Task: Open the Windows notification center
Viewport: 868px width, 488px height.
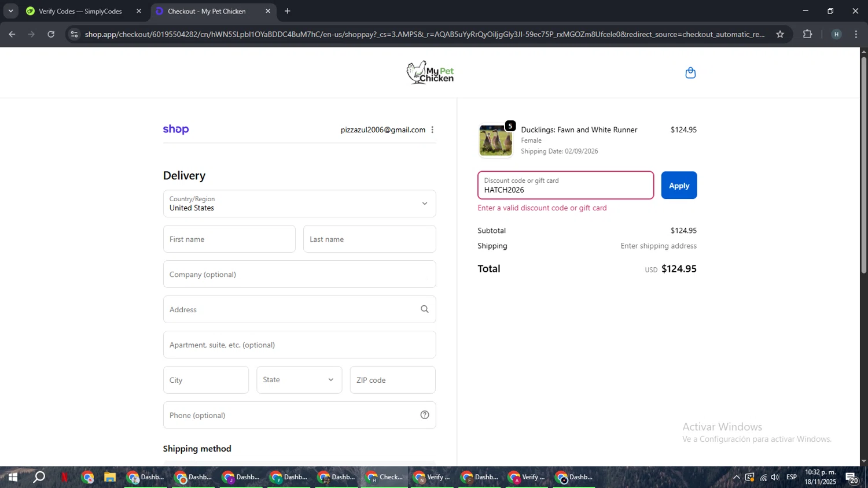Action: pos(852,478)
